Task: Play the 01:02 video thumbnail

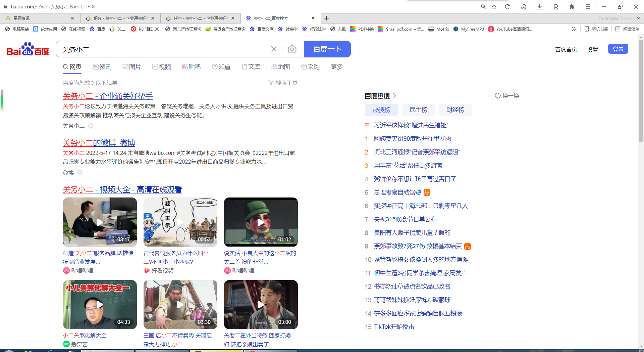Action: pyautogui.click(x=261, y=222)
